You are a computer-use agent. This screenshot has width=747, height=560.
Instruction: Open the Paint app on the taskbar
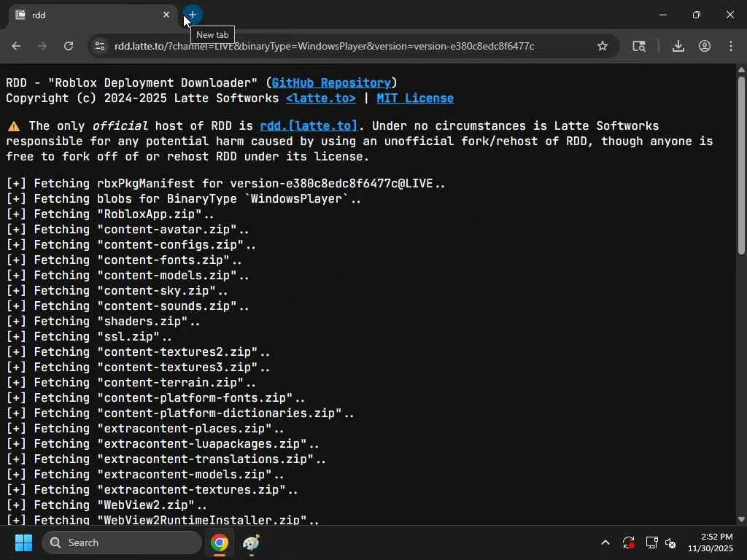pos(251,542)
